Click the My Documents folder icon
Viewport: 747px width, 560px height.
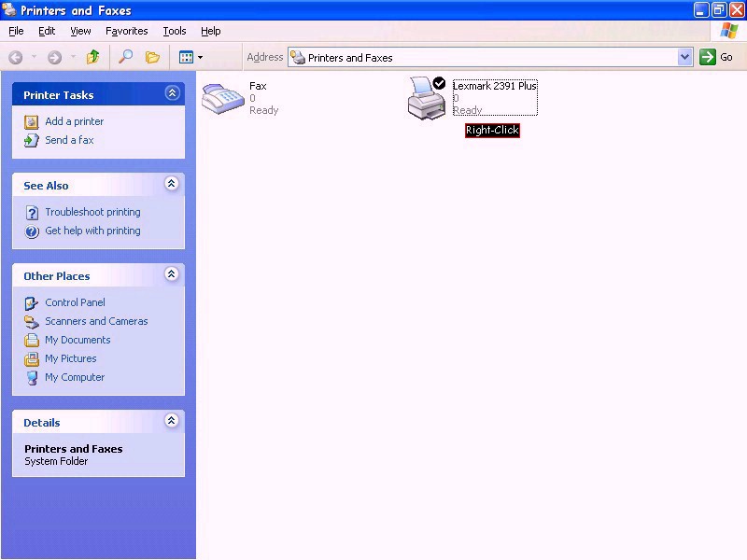coord(32,340)
